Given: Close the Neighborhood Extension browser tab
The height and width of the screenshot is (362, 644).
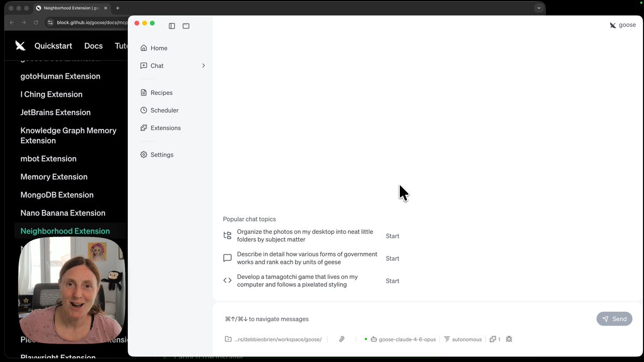Looking at the screenshot, I should (x=105, y=8).
